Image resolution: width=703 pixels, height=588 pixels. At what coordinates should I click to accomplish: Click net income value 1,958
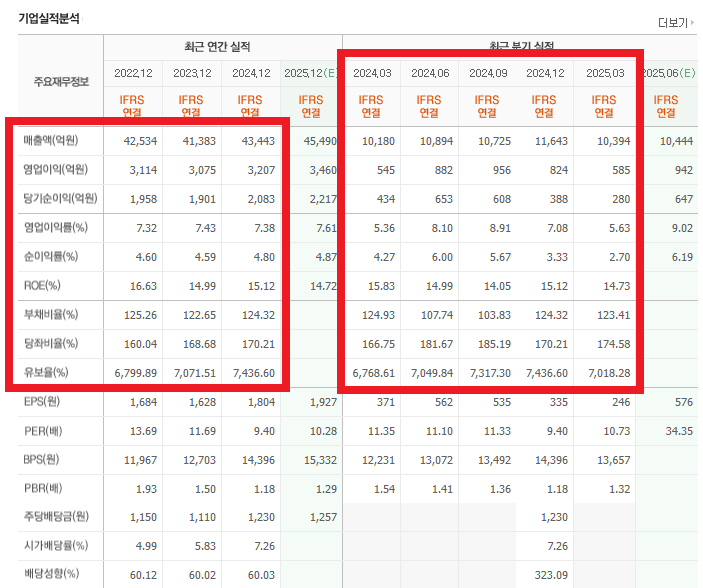coord(143,199)
